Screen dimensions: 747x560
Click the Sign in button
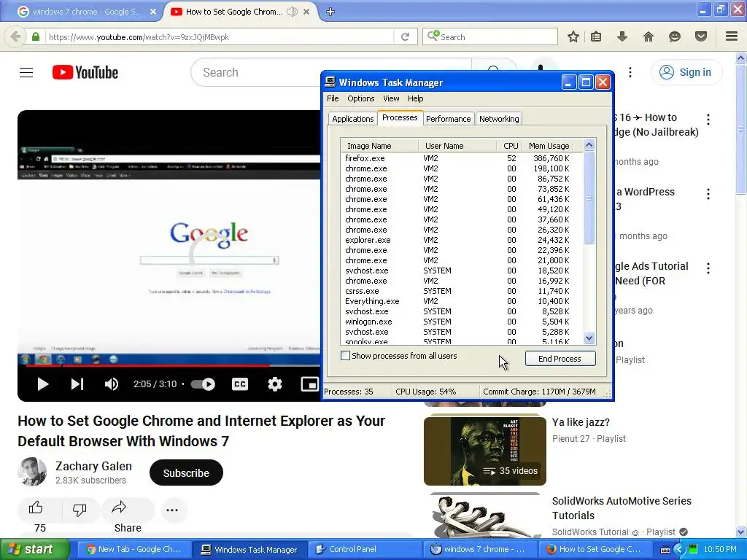pos(686,72)
